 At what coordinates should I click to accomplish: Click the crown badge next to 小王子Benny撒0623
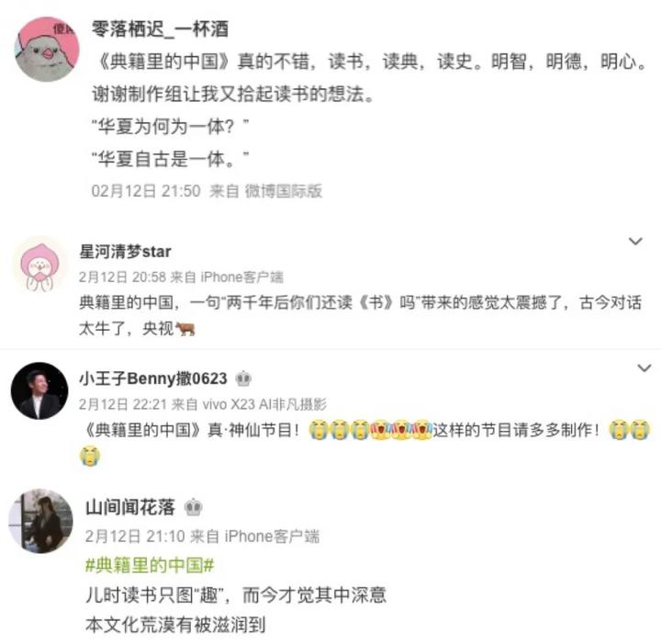[243, 378]
